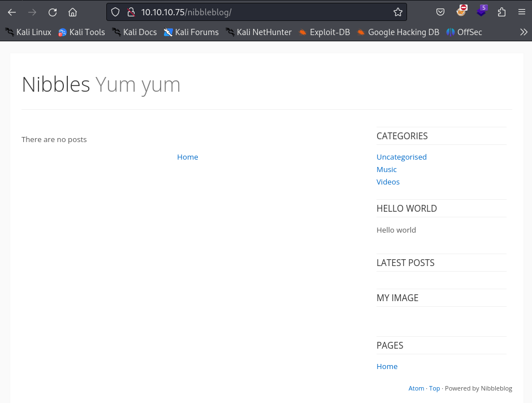Reload the current page
This screenshot has height=403, width=532.
53,12
